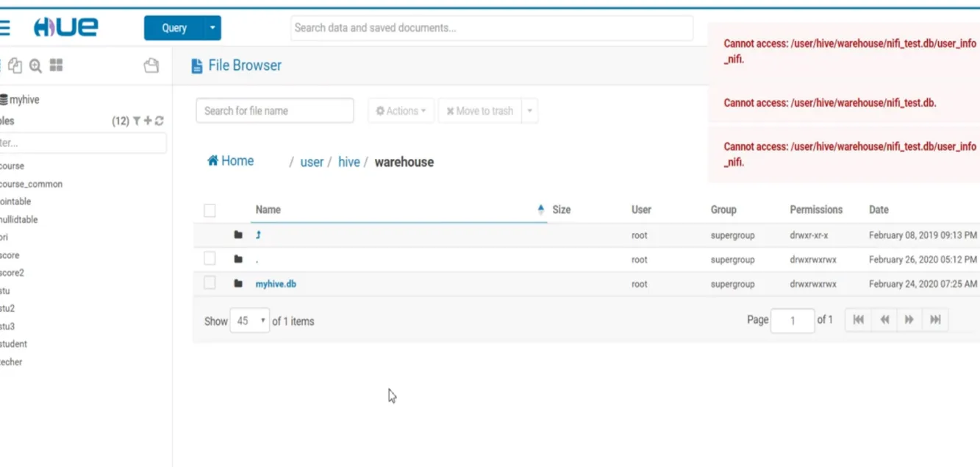Click the page number input field

coord(793,321)
